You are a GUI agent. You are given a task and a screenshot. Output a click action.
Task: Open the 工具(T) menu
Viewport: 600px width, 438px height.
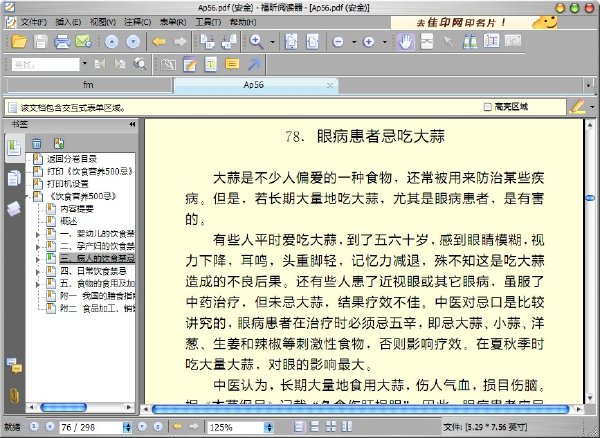coord(208,22)
